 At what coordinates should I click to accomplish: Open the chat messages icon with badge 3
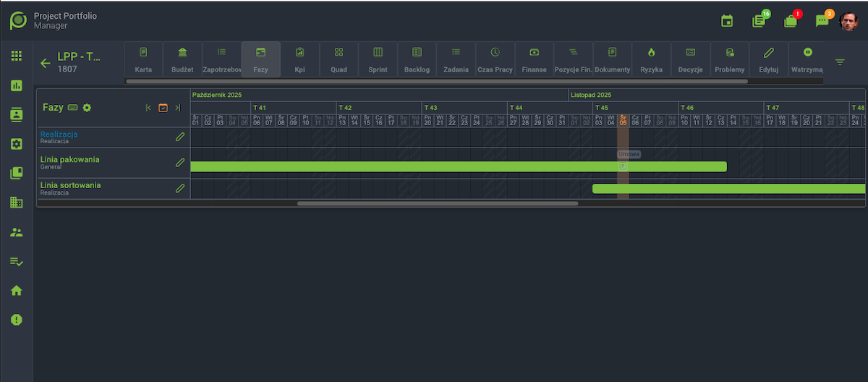(x=822, y=21)
